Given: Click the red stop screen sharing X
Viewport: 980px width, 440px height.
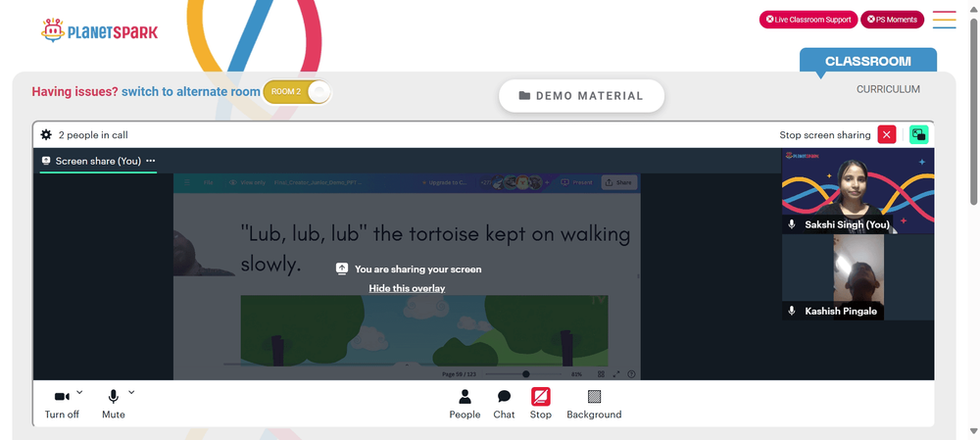Looking at the screenshot, I should tap(886, 134).
